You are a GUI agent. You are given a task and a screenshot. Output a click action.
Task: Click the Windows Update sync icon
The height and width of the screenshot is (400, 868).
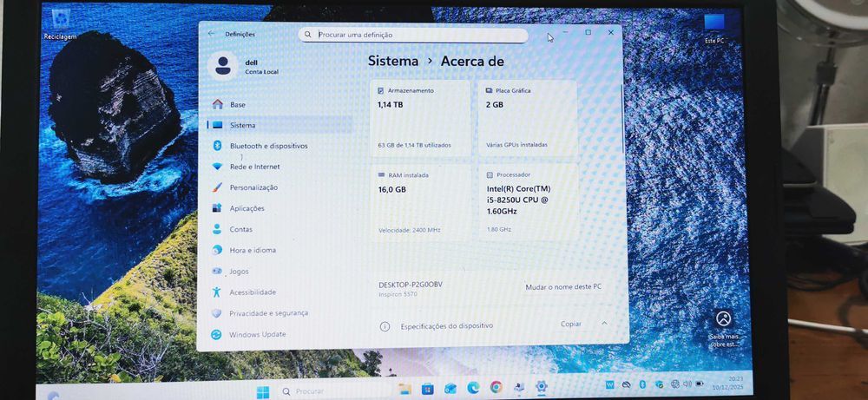(x=216, y=334)
